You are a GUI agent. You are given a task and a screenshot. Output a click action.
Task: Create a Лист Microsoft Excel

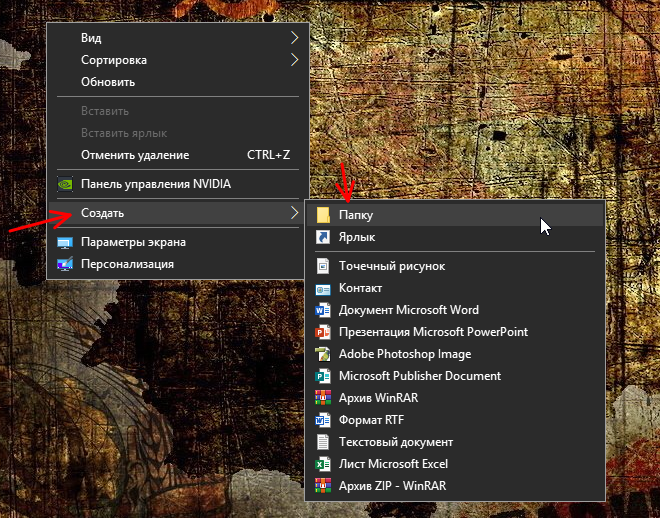click(x=455, y=464)
